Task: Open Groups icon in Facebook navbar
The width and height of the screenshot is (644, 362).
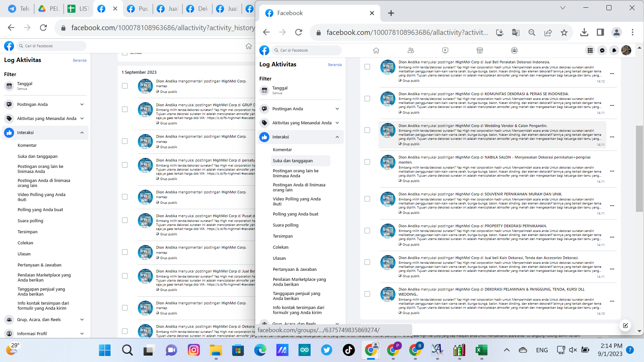Action: tap(514, 50)
